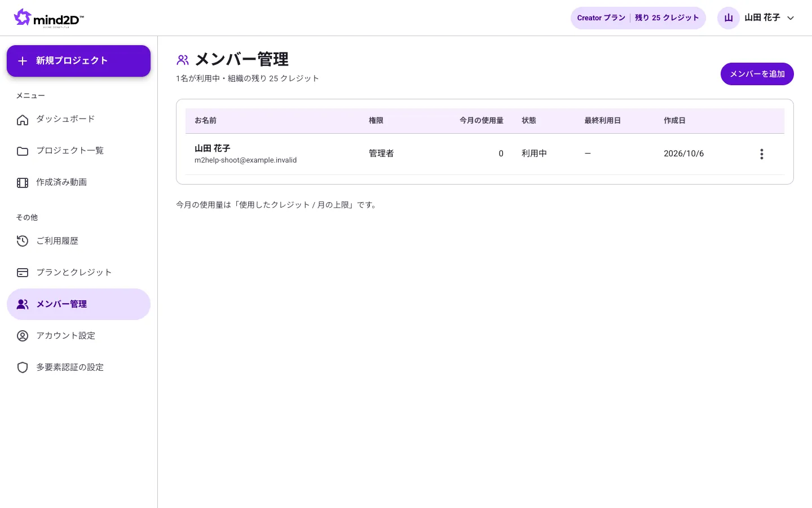812x508 pixels.
Task: Click the 山 avatar in the header
Action: click(x=729, y=18)
